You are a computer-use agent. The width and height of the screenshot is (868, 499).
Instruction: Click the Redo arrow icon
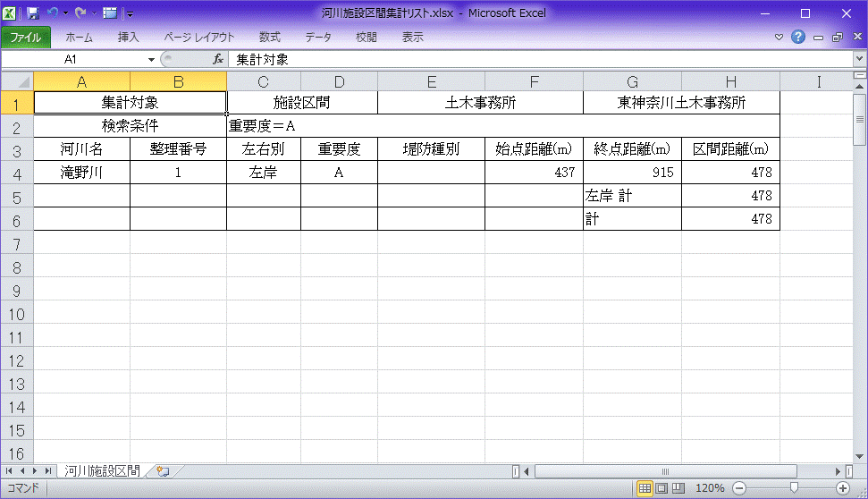(x=80, y=13)
